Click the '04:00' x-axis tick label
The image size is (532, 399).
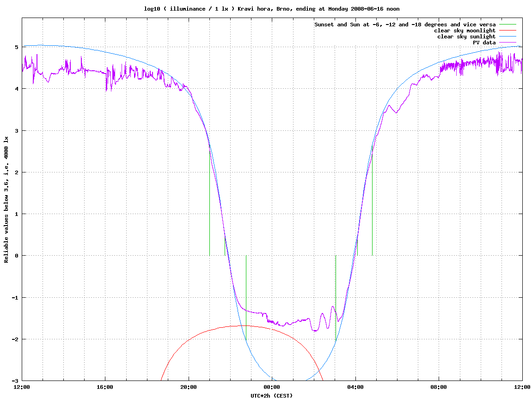(x=355, y=387)
